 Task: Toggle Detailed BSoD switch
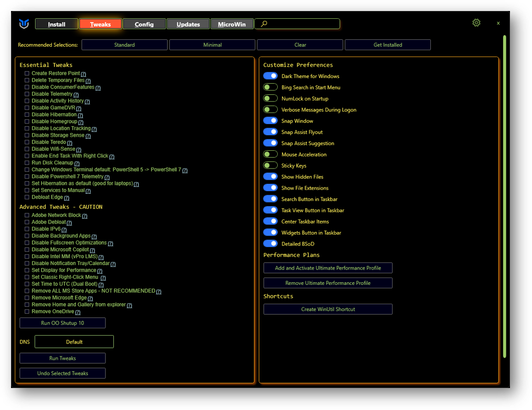270,243
